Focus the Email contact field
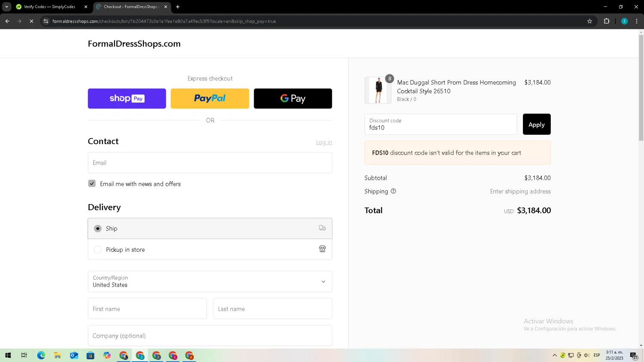The image size is (644, 362). point(210,163)
